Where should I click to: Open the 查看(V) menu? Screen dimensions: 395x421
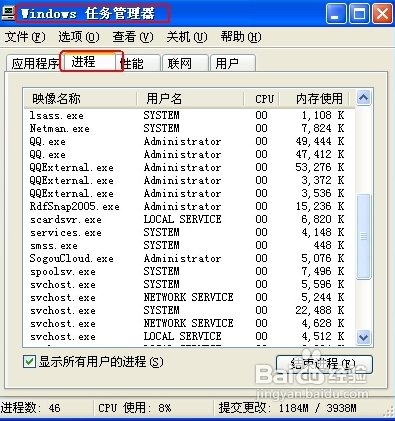click(x=133, y=37)
